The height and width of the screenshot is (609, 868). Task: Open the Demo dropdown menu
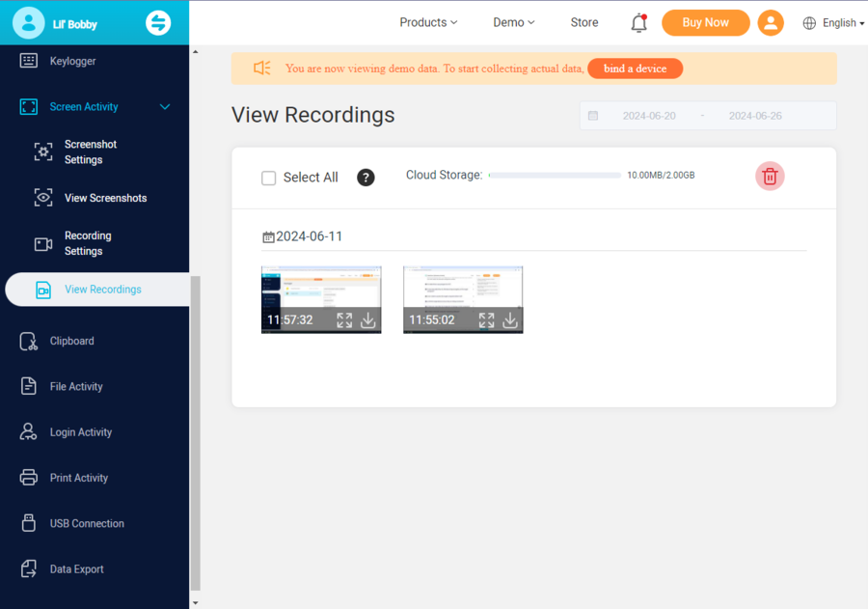coord(513,22)
